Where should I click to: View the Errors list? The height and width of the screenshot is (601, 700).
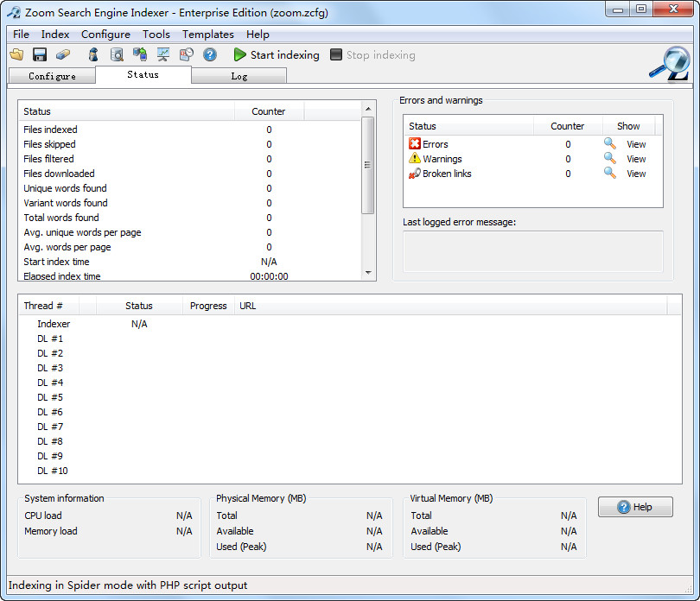[x=636, y=144]
